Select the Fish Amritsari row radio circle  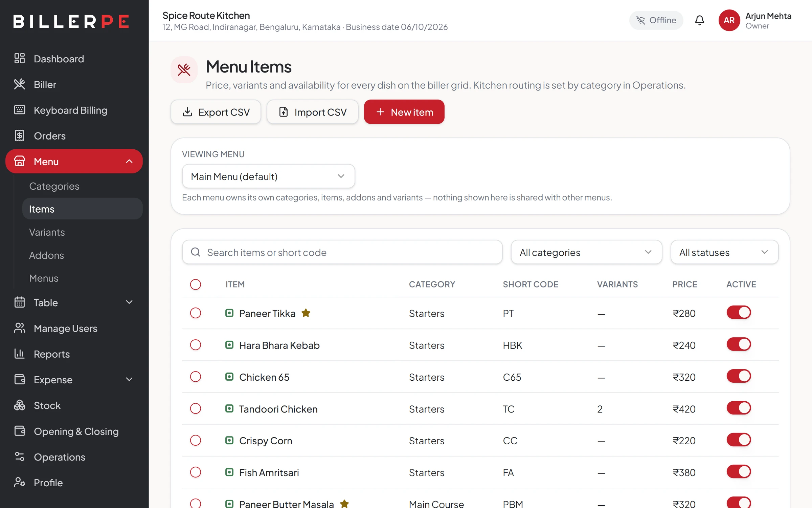(x=196, y=472)
